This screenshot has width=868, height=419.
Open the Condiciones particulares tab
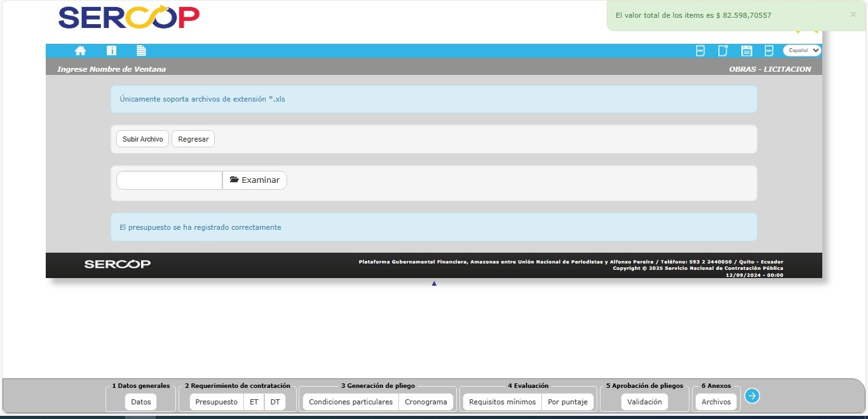tap(351, 402)
